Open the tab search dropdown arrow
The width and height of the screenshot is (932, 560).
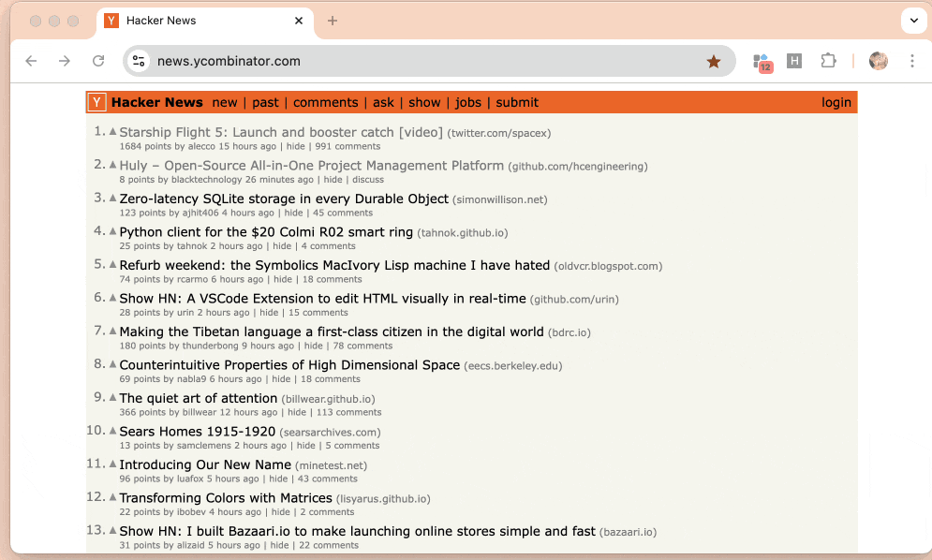pyautogui.click(x=913, y=21)
